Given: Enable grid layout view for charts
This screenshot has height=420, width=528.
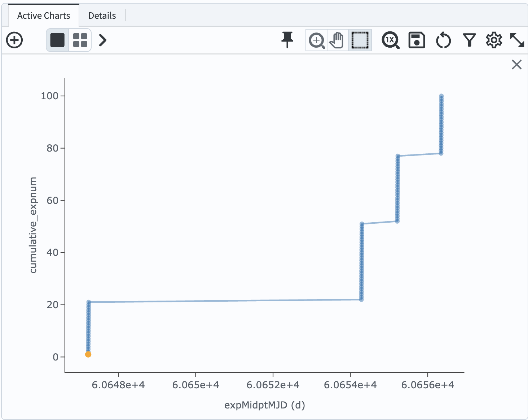Looking at the screenshot, I should point(80,40).
